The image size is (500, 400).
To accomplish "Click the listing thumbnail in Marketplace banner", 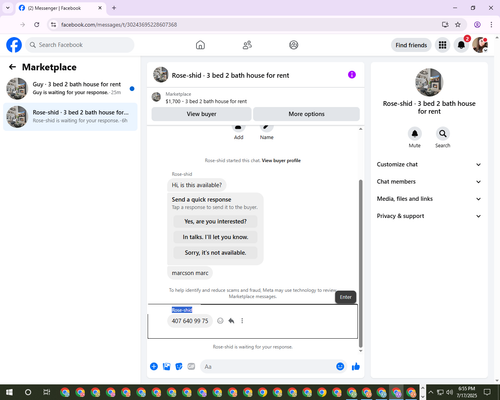I will point(156,97).
